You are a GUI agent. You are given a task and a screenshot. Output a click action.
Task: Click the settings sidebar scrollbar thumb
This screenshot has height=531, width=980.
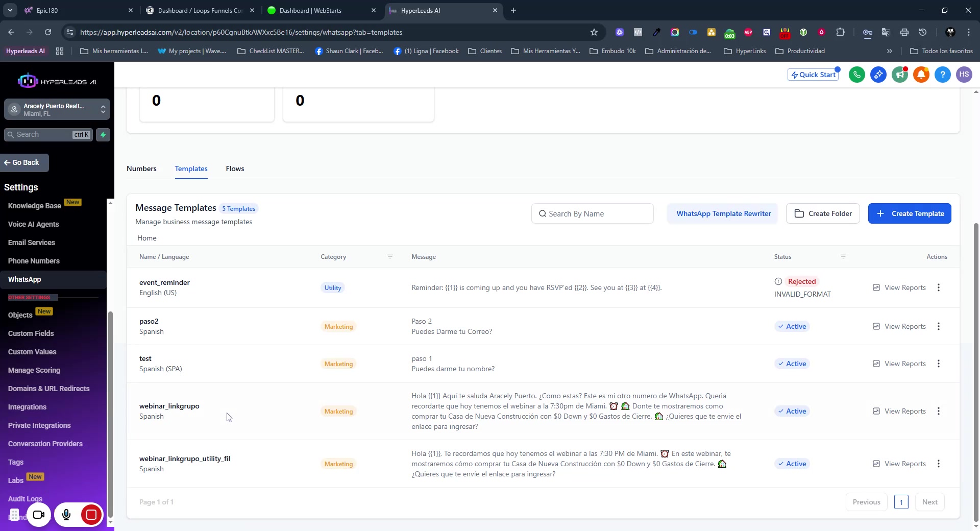110,414
